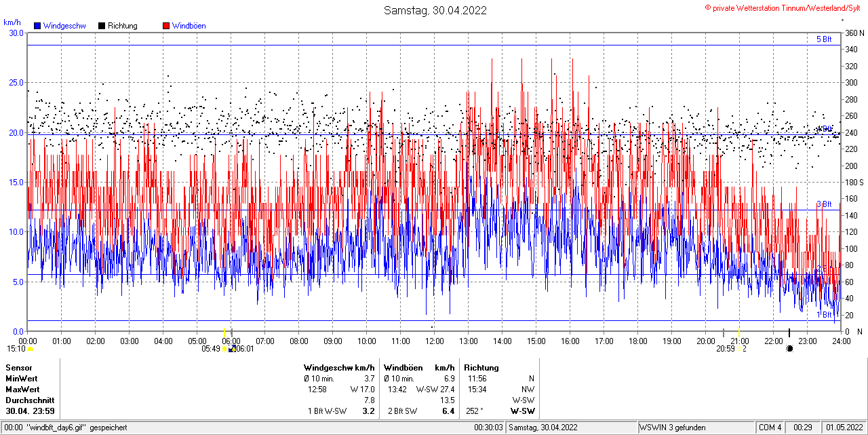The width and height of the screenshot is (868, 435).
Task: Click the blue Windgeschw legend swatch
Action: coord(37,26)
